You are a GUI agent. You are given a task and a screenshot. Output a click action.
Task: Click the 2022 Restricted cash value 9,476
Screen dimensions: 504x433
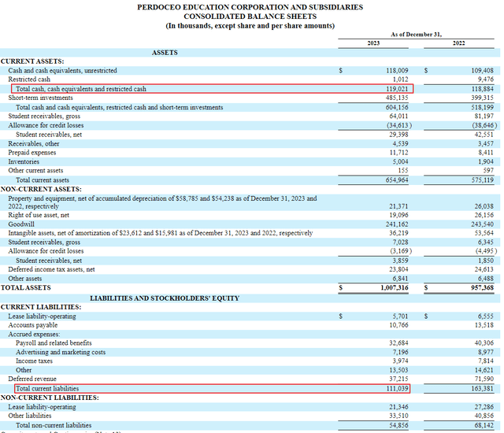pyautogui.click(x=485, y=79)
